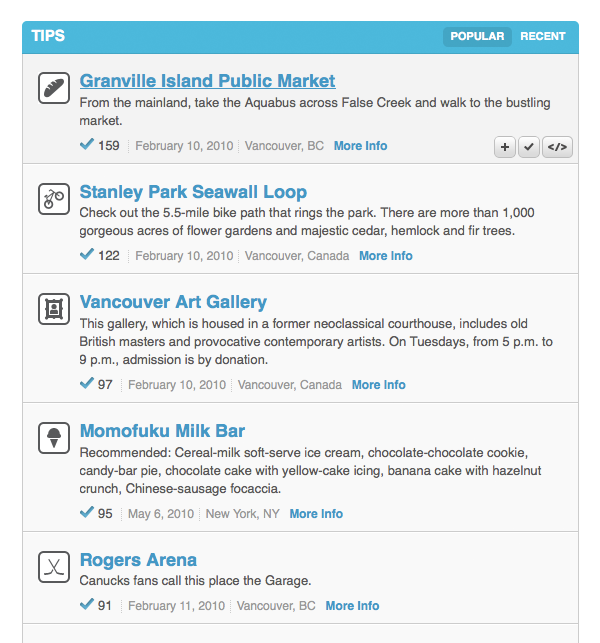Toggle the checkmark beside 122 count
Screen dimensions: 600x643
click(x=87, y=255)
